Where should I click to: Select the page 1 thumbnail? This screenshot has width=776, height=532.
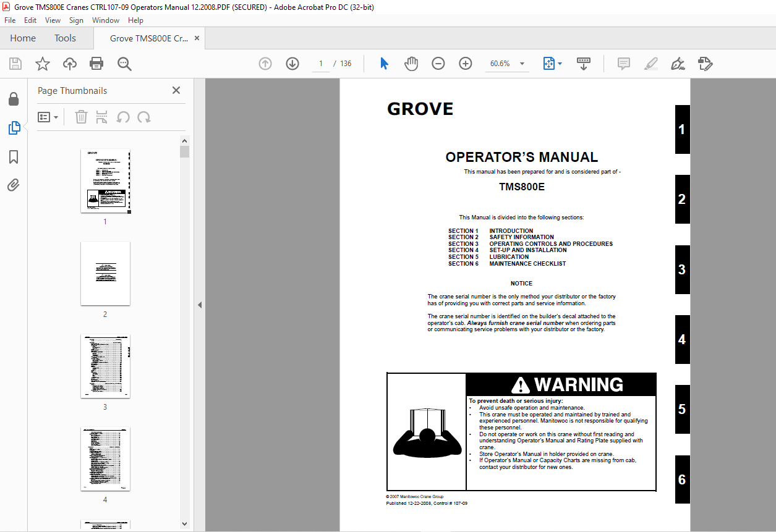105,181
